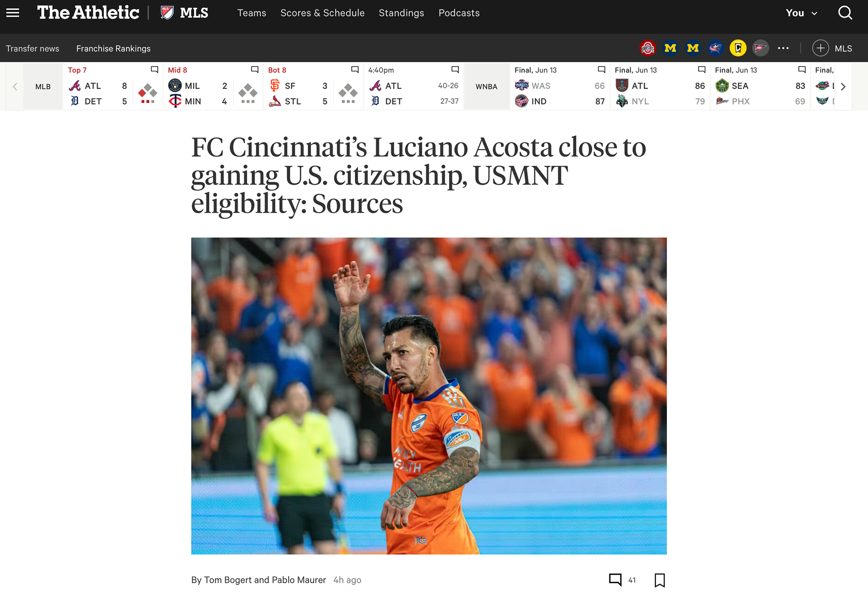Advance the scores ticker right
The image size is (868, 595).
843,87
